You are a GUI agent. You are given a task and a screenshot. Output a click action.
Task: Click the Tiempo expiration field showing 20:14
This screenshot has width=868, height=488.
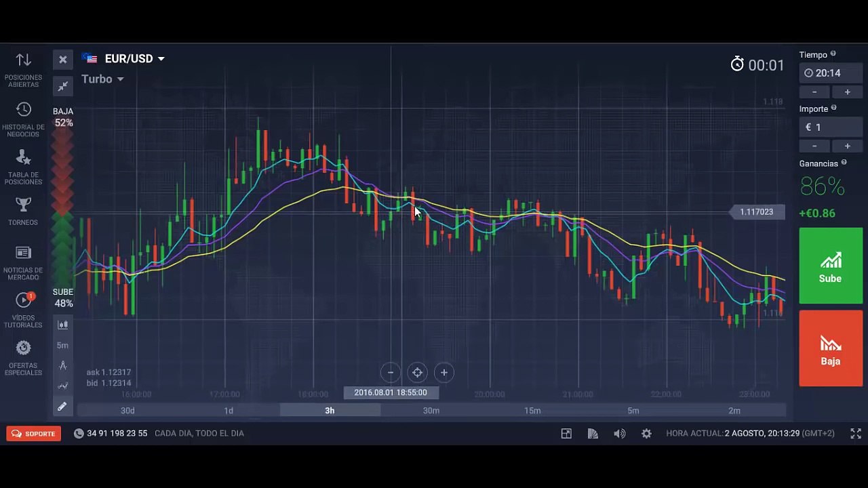[831, 73]
